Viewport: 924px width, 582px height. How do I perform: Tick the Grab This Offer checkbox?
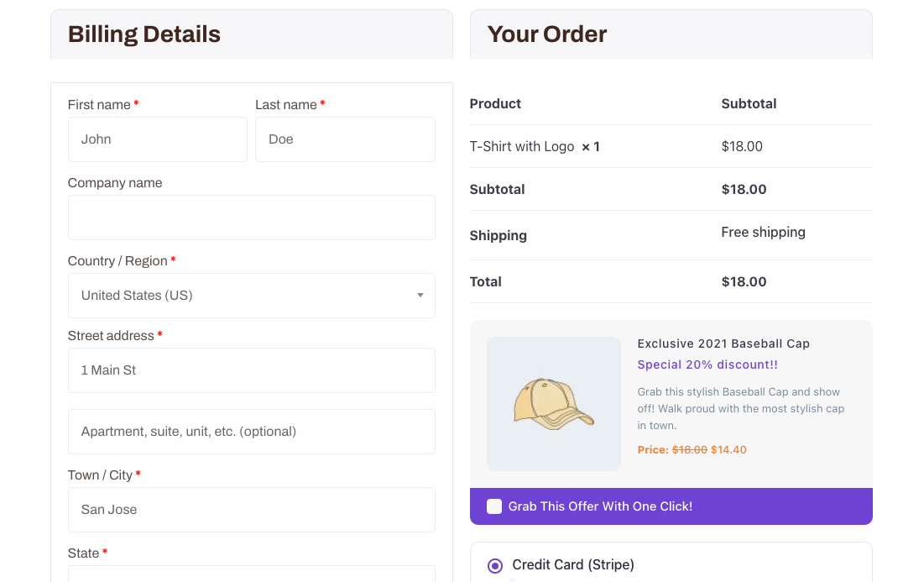click(494, 506)
